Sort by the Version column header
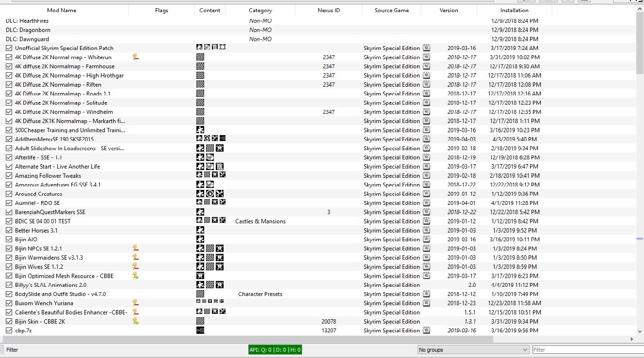644x358 pixels. click(449, 10)
